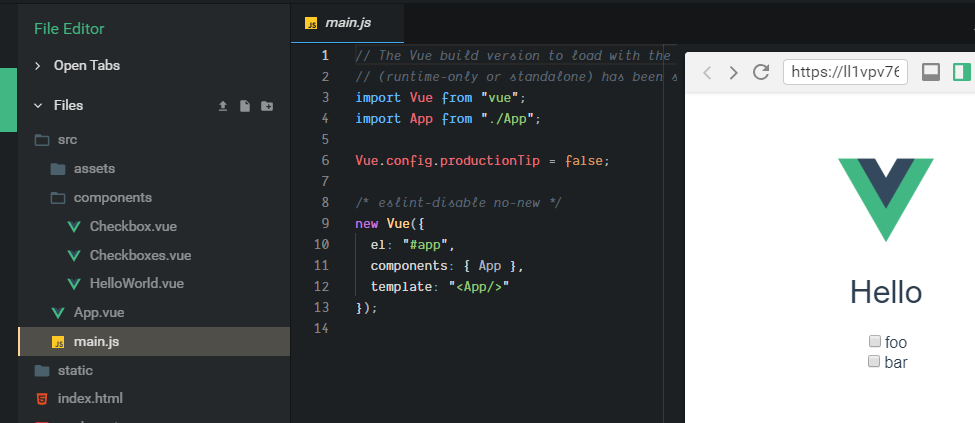Click the JS icon on the main.js tab
This screenshot has height=423, width=975.
click(x=310, y=24)
